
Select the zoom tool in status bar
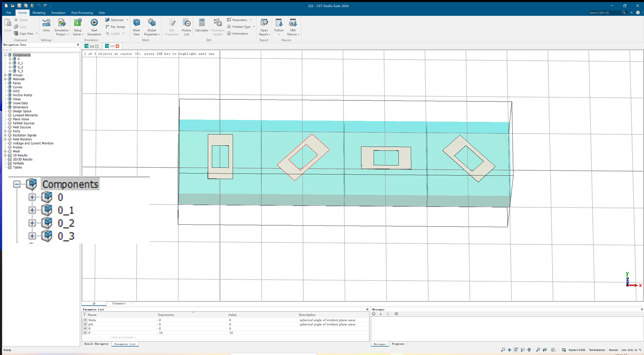click(x=503, y=350)
